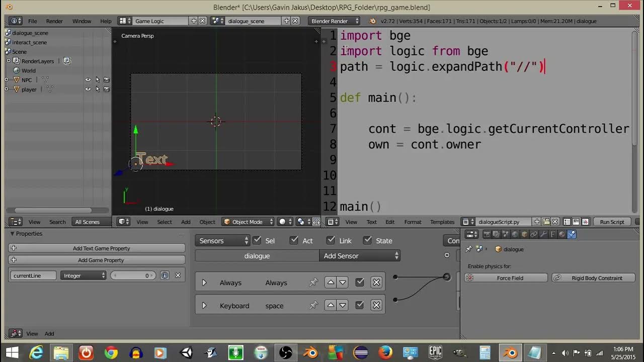Image resolution: width=644 pixels, height=362 pixels.
Task: Open the screen layout browse icon
Action: pyautogui.click(x=125, y=21)
